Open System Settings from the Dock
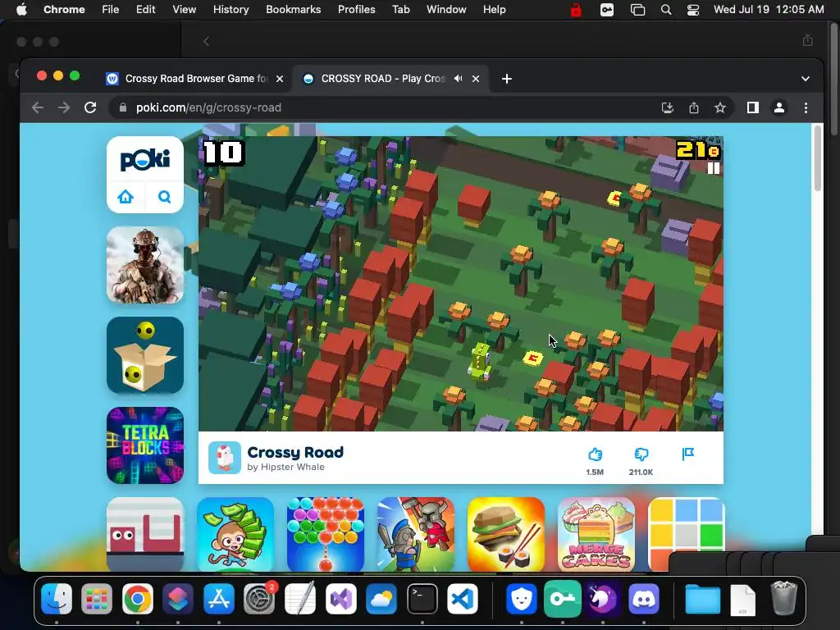840x630 pixels. [x=260, y=598]
